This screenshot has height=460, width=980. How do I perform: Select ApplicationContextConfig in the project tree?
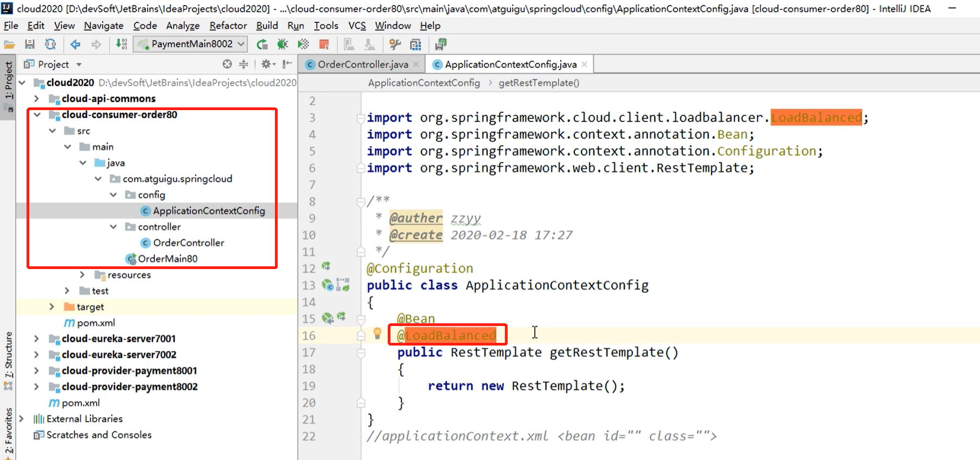click(209, 211)
